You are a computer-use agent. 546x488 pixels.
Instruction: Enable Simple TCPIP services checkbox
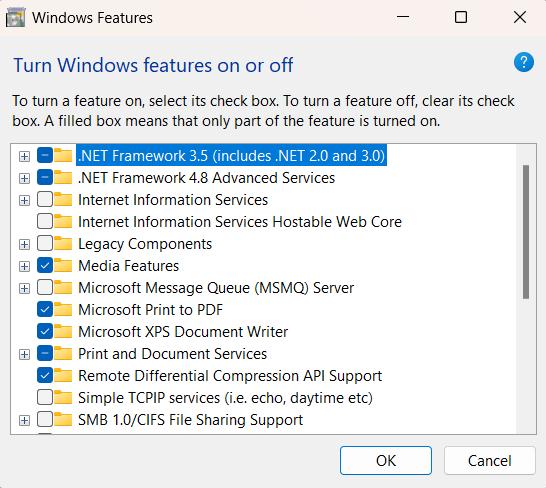[45, 397]
